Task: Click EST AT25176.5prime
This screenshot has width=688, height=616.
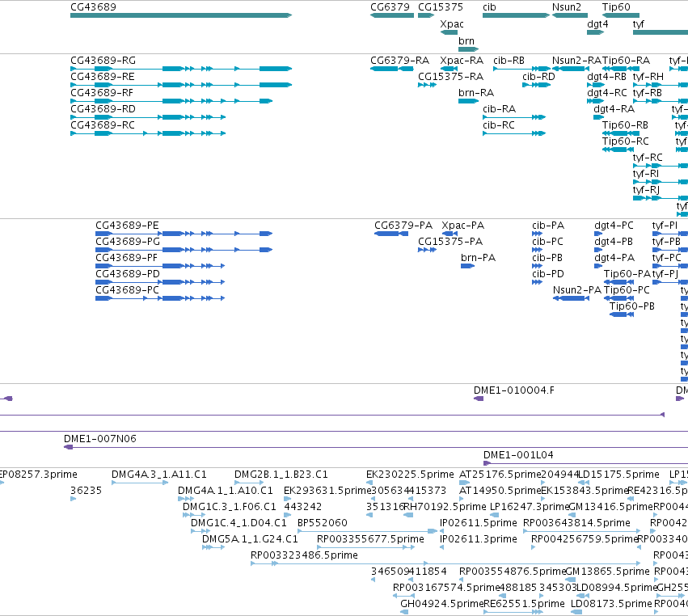Action: (464, 483)
